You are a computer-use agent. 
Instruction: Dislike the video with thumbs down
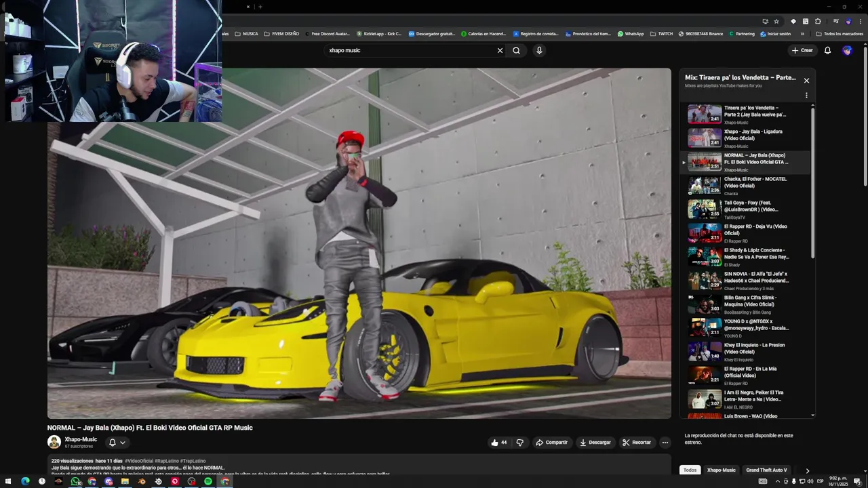point(520,443)
